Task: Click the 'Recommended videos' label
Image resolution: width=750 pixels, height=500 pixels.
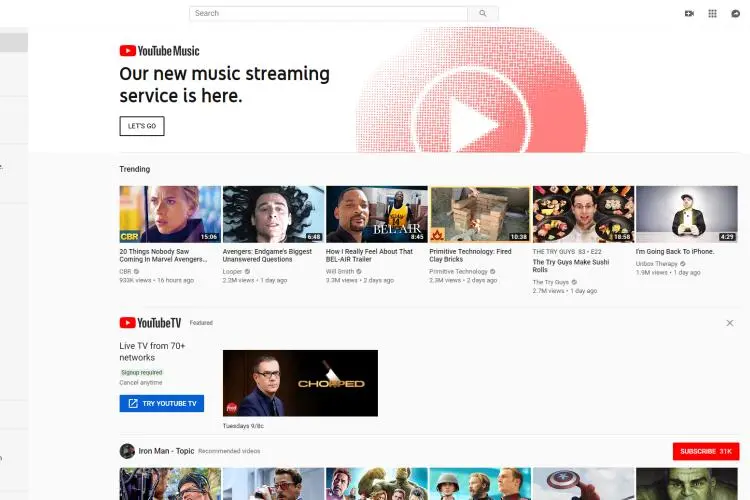Action: pyautogui.click(x=229, y=451)
